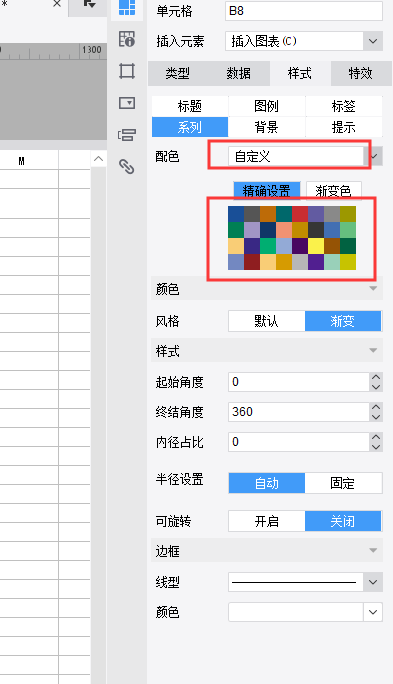Pick the teal color swatch
393x684 pixels.
[284, 214]
